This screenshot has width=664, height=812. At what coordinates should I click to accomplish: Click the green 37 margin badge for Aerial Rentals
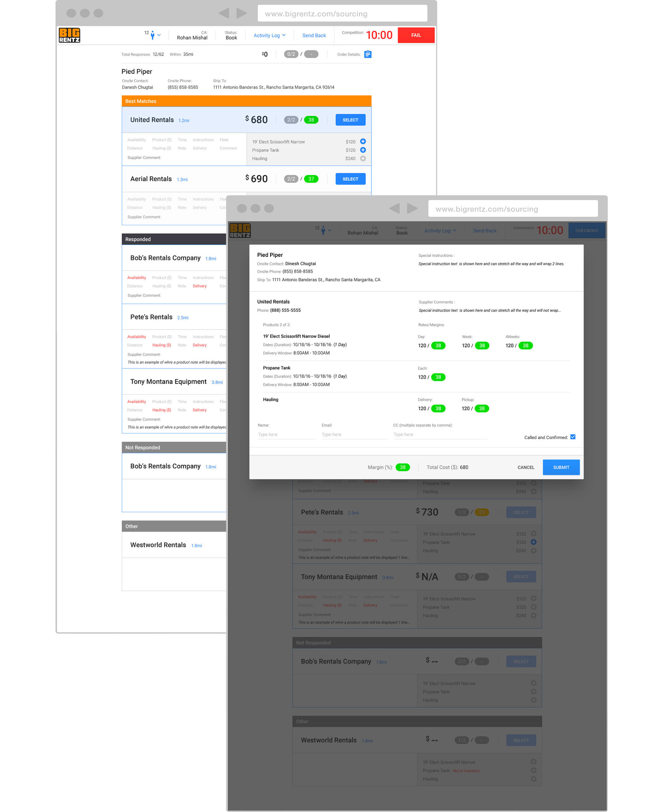pos(311,179)
